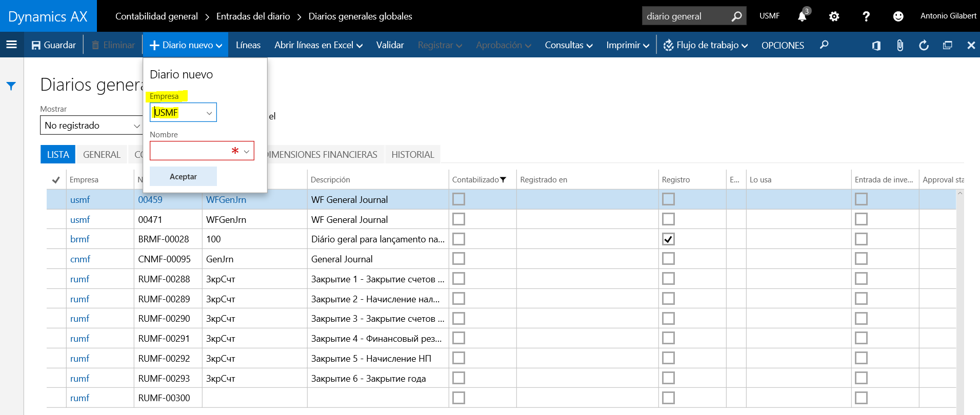This screenshot has height=415, width=980.
Task: Switch to the GENERAL tab
Action: (102, 155)
